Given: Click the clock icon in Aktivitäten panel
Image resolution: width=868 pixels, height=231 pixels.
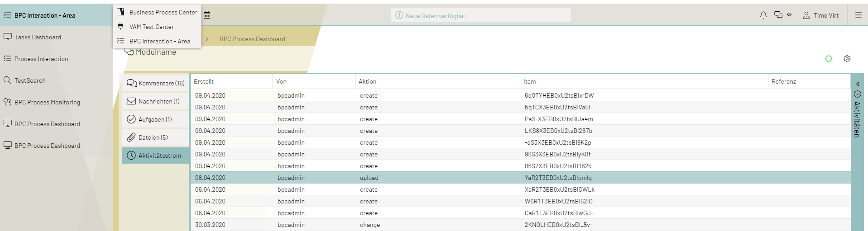Looking at the screenshot, I should tap(857, 94).
